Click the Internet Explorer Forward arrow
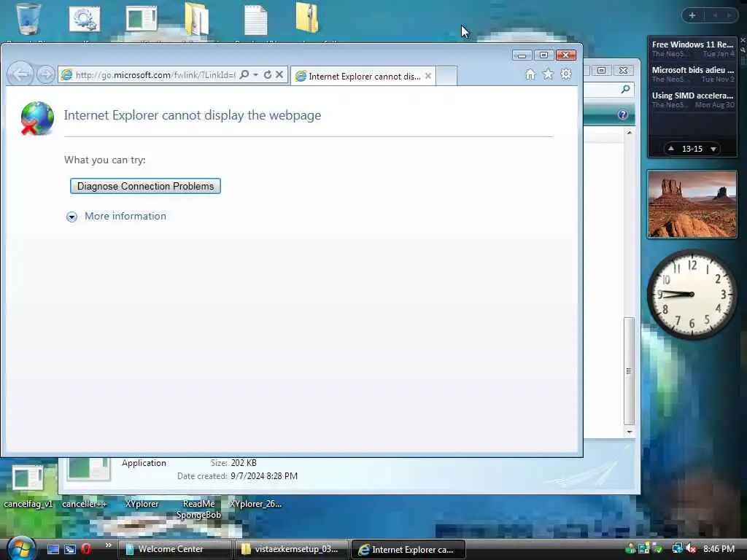The width and height of the screenshot is (747, 560). click(45, 74)
